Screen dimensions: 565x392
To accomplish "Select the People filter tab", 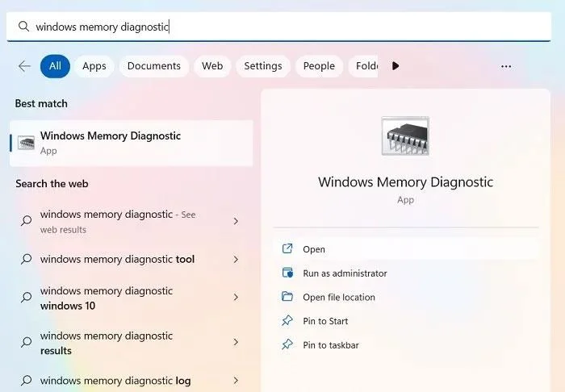I will (x=319, y=66).
